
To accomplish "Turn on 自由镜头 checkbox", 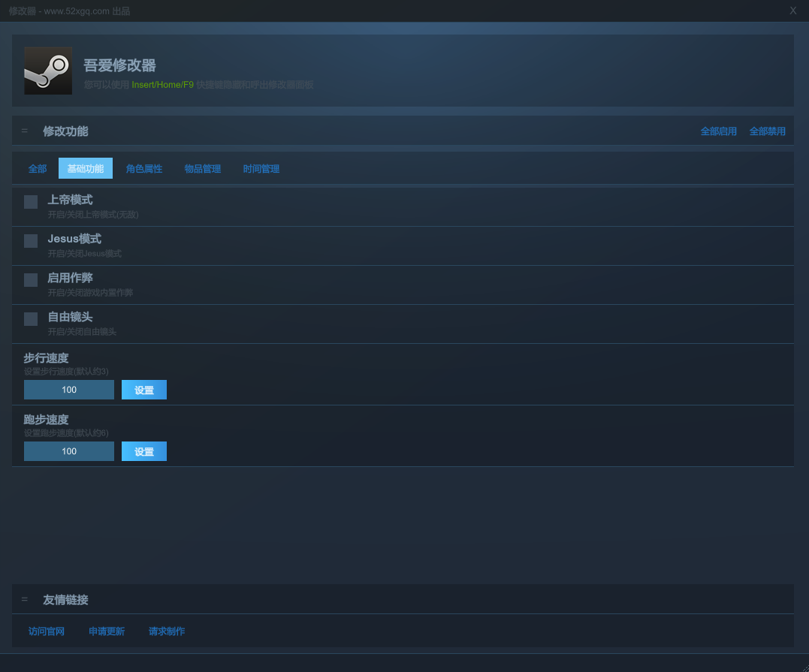I will click(31, 319).
